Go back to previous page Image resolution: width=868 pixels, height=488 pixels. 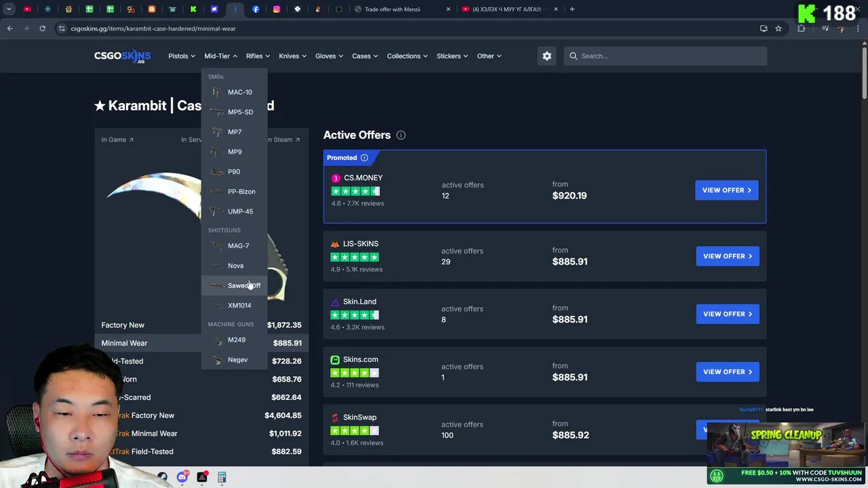(x=10, y=28)
